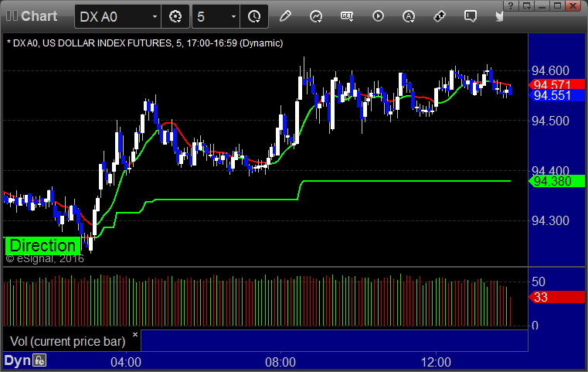Minimize the chart window

[542, 5]
